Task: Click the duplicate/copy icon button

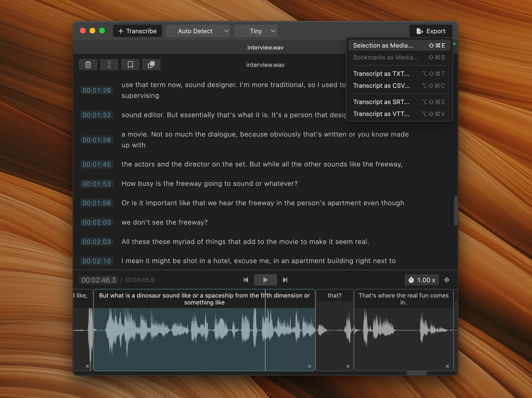Action: [x=151, y=65]
